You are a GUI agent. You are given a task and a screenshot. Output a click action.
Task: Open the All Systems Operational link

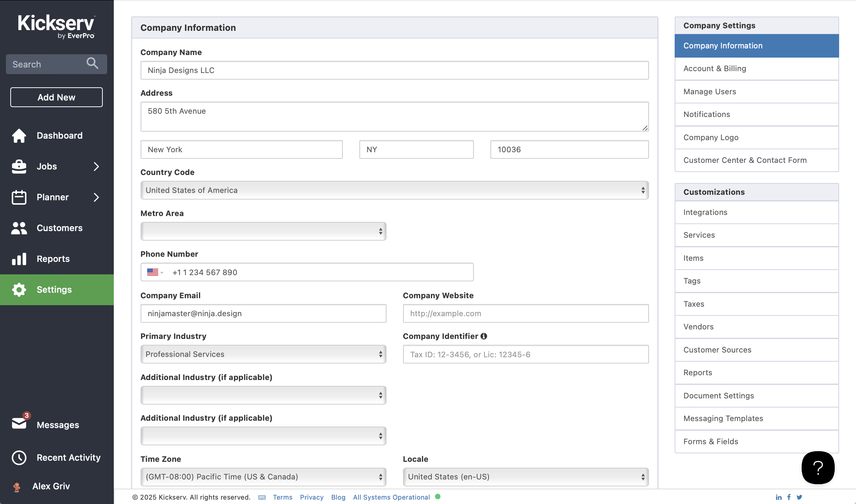point(391,497)
